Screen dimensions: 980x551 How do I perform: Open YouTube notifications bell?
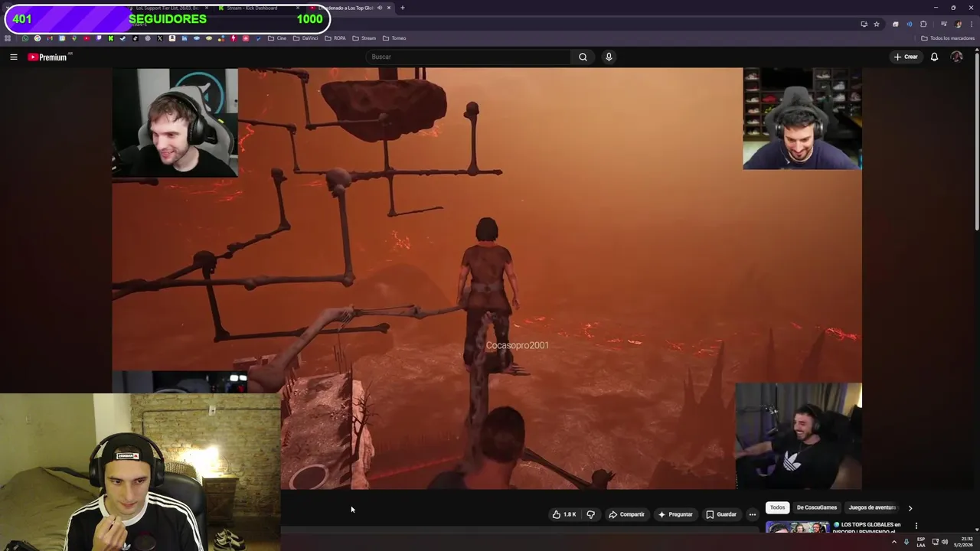tap(934, 57)
